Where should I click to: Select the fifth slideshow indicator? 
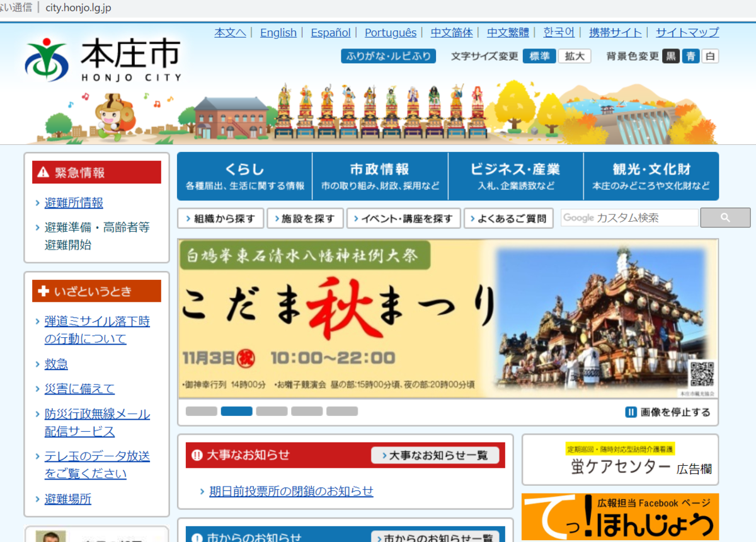342,411
